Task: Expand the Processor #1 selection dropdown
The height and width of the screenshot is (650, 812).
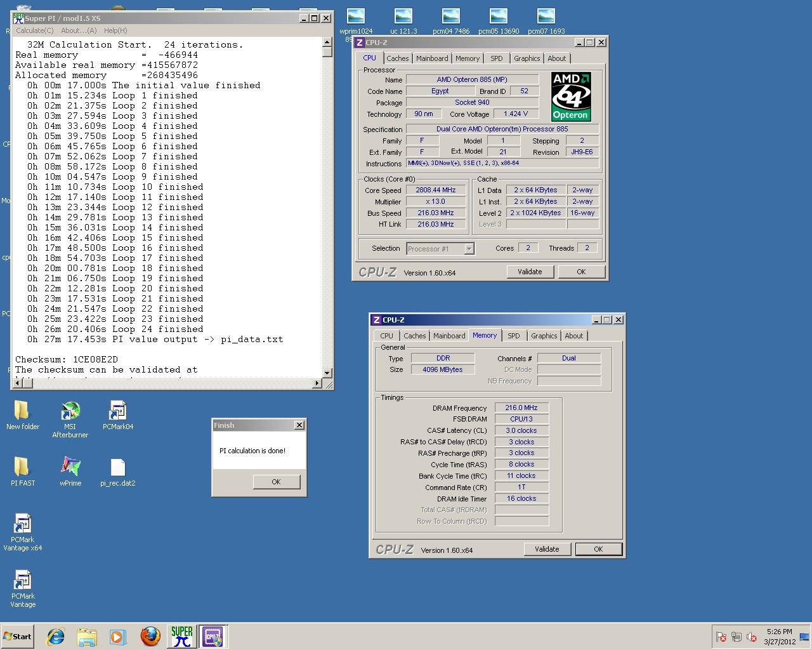Action: click(x=469, y=249)
